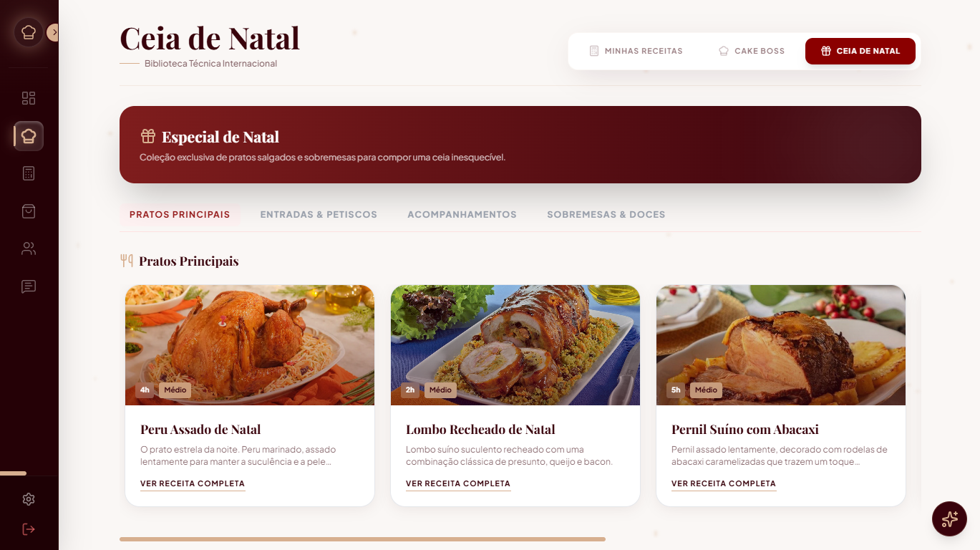Open the calculator icon in sidebar
The height and width of the screenshot is (550, 980).
(x=29, y=173)
